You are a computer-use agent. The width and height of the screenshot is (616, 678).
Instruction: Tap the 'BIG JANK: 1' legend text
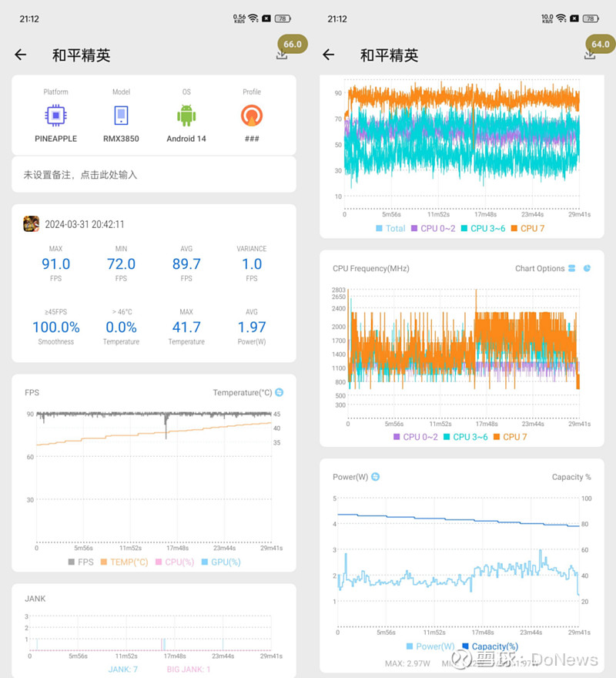click(189, 669)
